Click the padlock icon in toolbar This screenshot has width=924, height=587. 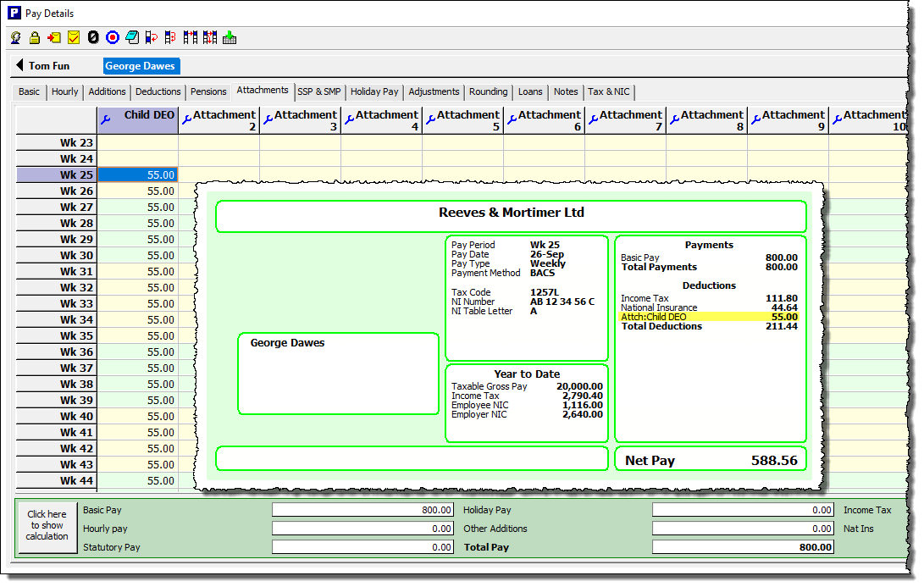[35, 38]
